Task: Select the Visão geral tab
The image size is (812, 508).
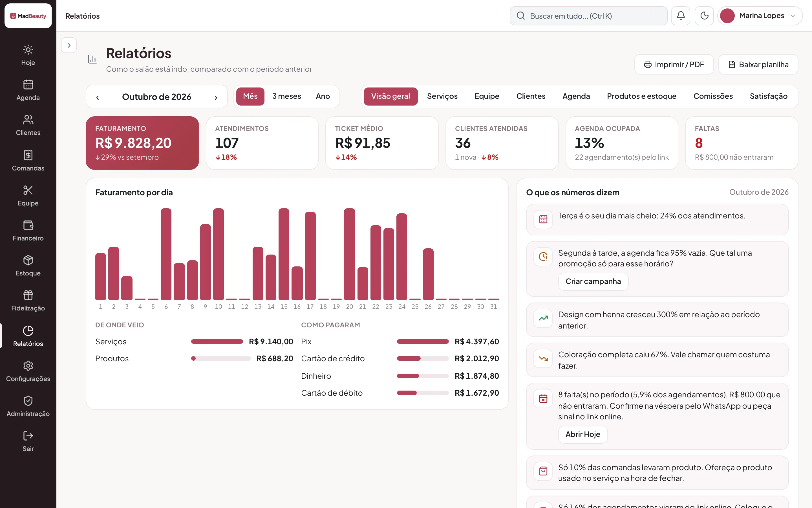Action: click(390, 97)
